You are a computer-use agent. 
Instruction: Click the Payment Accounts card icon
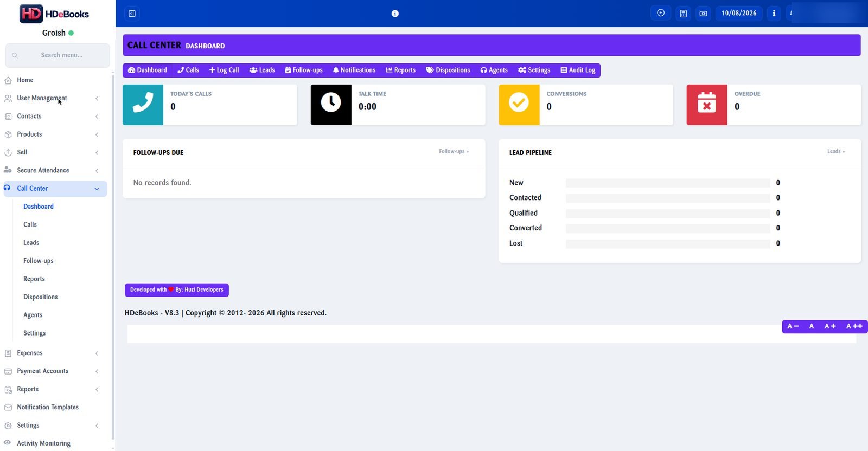[x=8, y=371]
